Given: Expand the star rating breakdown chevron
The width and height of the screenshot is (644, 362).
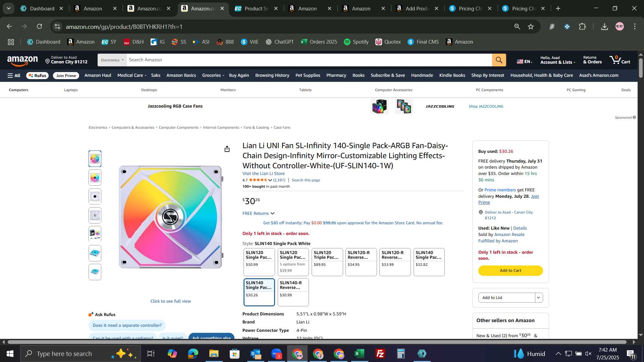Looking at the screenshot, I should (270, 180).
